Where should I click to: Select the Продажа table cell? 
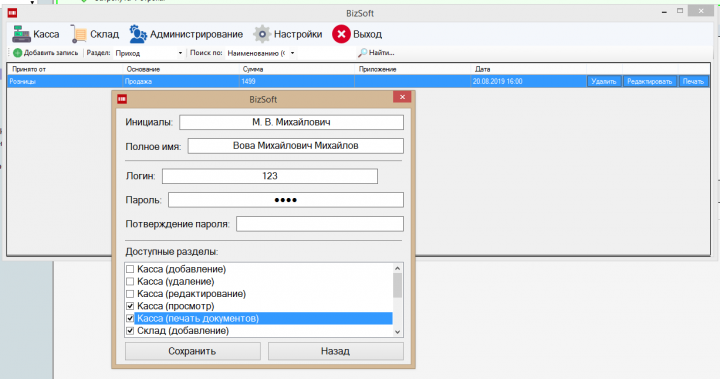click(181, 81)
